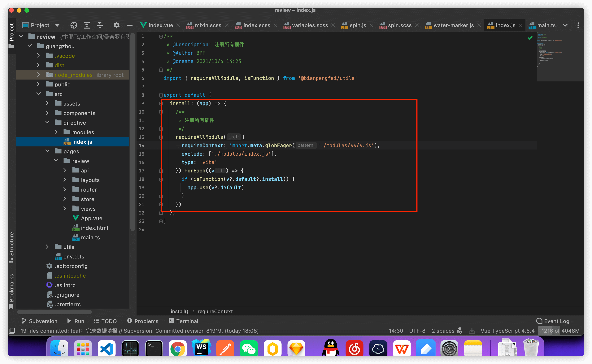
Task: Open Project panel settings gear
Action: [x=116, y=25]
